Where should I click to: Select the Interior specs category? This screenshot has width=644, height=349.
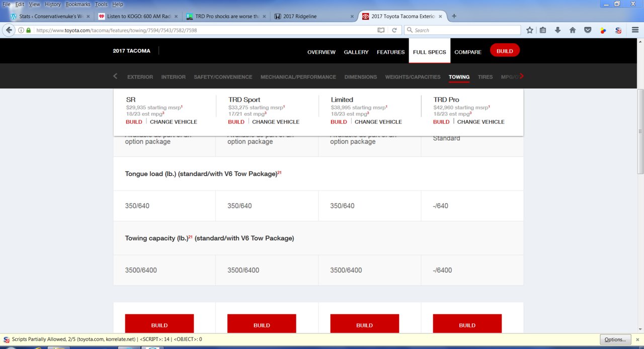point(174,77)
